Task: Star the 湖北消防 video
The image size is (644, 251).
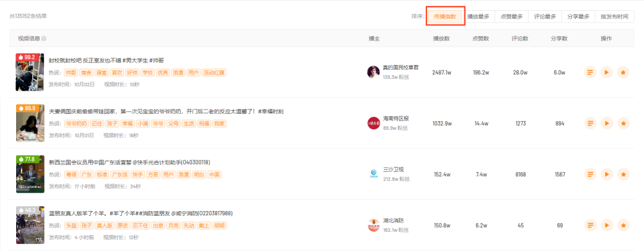Action: 623,225
